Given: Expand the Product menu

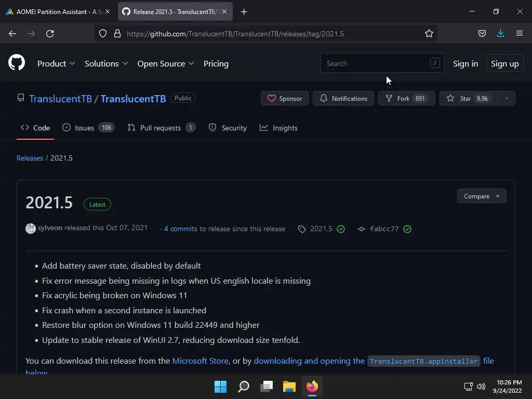Looking at the screenshot, I should pyautogui.click(x=56, y=63).
